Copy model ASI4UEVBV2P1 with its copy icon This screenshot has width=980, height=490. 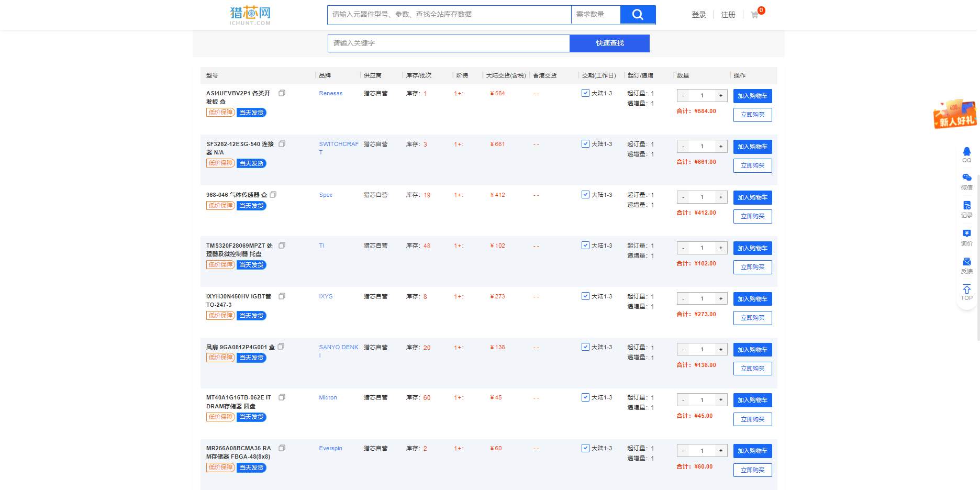click(x=282, y=93)
